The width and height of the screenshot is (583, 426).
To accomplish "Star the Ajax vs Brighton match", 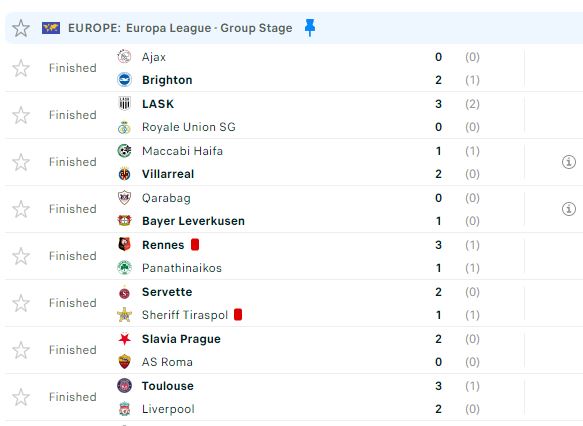I will click(x=21, y=68).
